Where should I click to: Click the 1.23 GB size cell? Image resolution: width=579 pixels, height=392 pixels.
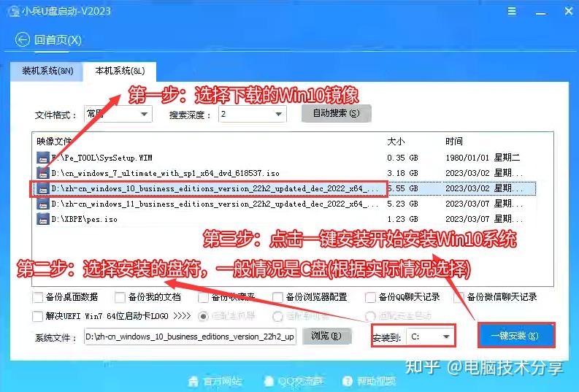[402, 219]
